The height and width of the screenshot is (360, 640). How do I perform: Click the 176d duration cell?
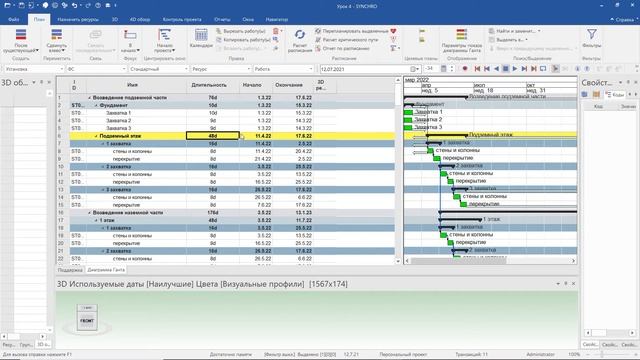pyautogui.click(x=213, y=213)
